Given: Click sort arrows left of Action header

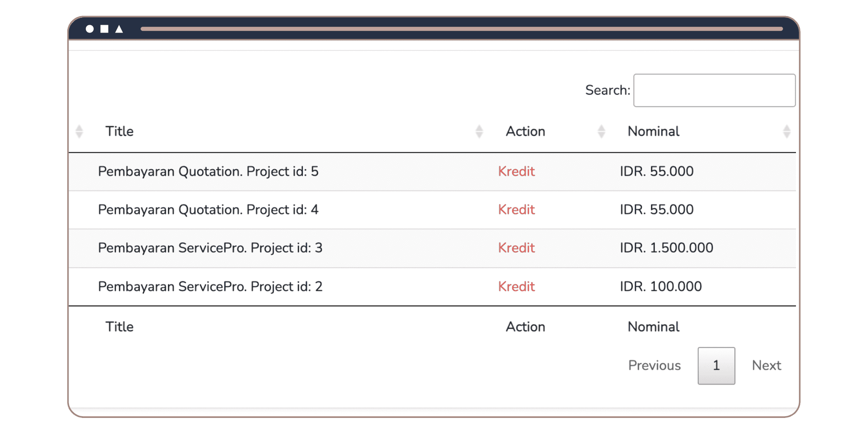Looking at the screenshot, I should (479, 132).
